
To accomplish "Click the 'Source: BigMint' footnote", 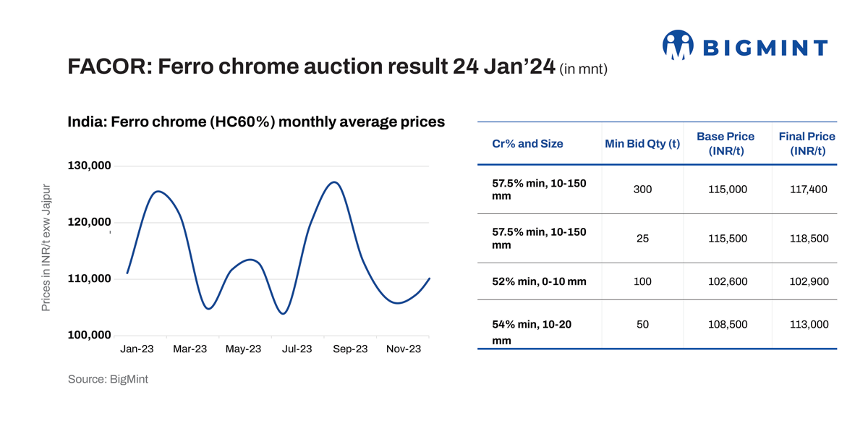I will point(108,379).
